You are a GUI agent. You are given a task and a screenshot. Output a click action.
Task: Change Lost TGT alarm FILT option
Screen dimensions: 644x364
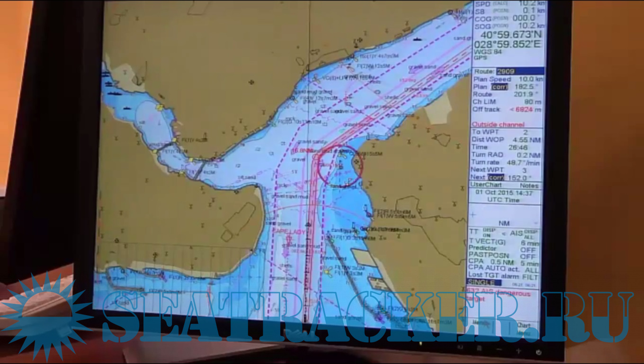(x=530, y=276)
